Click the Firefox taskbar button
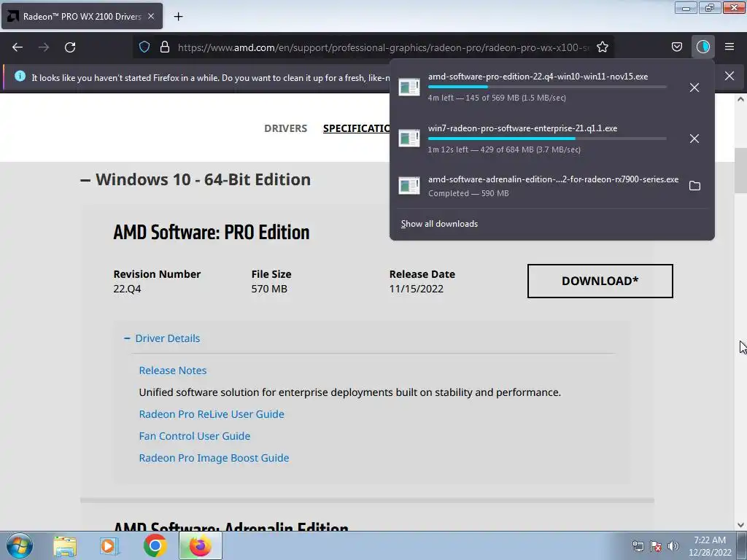Screen dimensions: 747x560 [200, 545]
